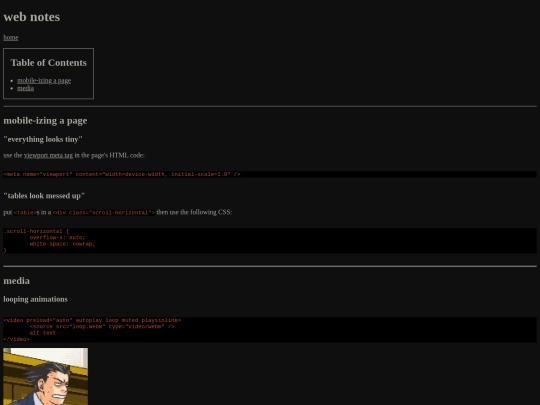Click the source src loop.webm code line
Viewport: 540px width, 405px height.
point(102,326)
